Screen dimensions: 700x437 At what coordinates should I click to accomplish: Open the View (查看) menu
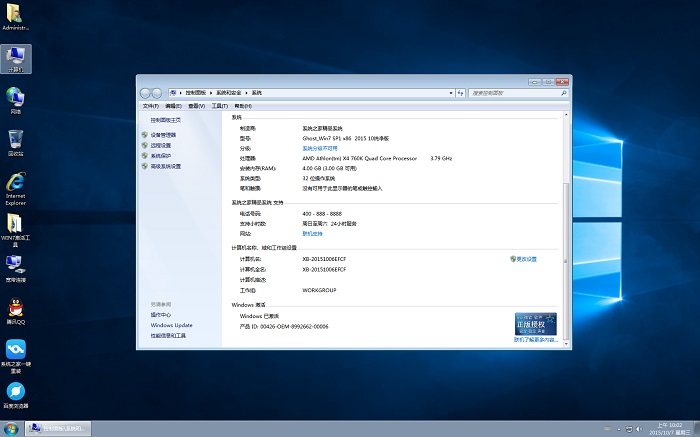pyautogui.click(x=196, y=106)
